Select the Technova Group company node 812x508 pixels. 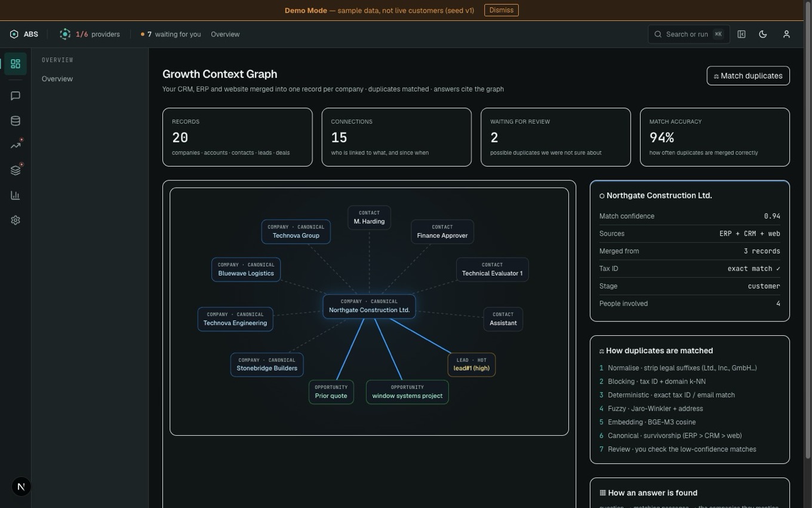(296, 231)
